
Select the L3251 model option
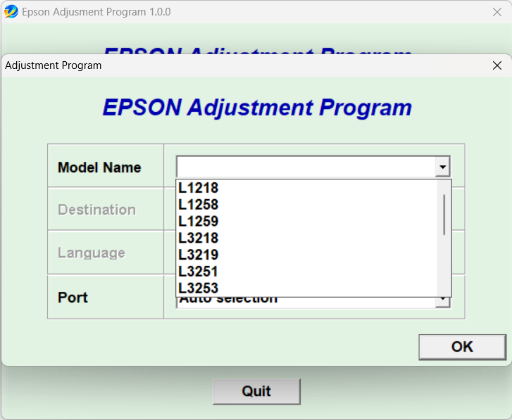pyautogui.click(x=199, y=272)
